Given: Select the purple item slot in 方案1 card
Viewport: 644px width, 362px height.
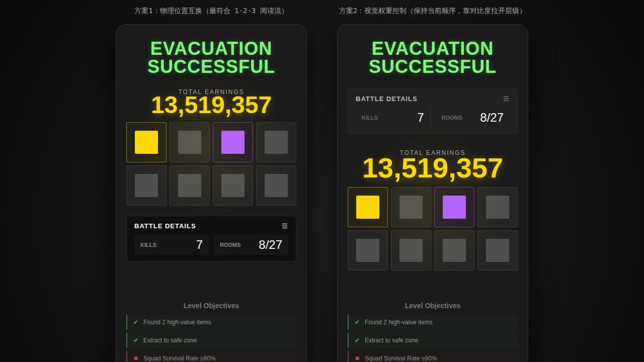Looking at the screenshot, I should tap(233, 142).
